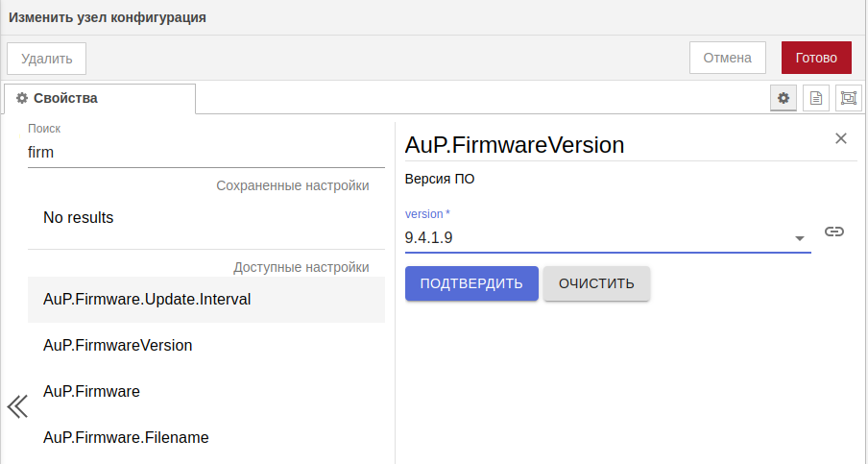Open node properties gear tab icon
The image size is (868, 464).
[x=784, y=98]
